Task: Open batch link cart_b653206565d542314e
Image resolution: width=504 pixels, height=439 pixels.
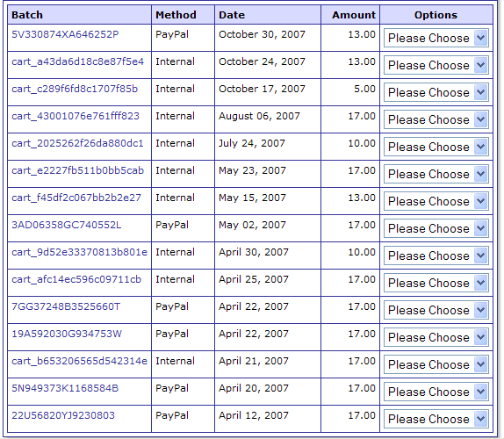Action: click(79, 361)
